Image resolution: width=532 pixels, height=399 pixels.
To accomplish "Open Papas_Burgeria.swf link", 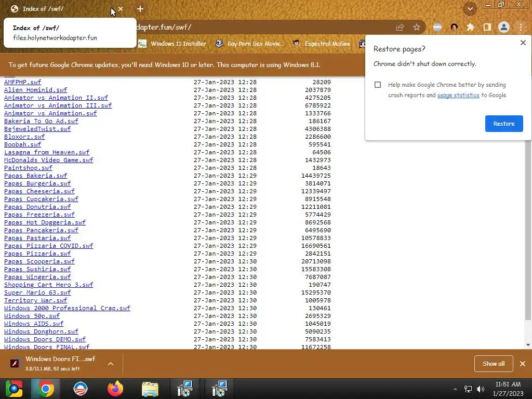I will (37, 183).
